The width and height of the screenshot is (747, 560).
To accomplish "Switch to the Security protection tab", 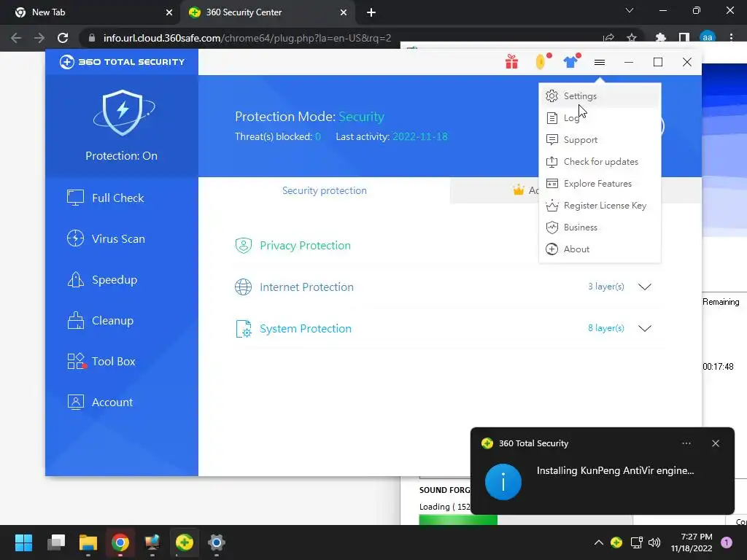I will [x=324, y=190].
